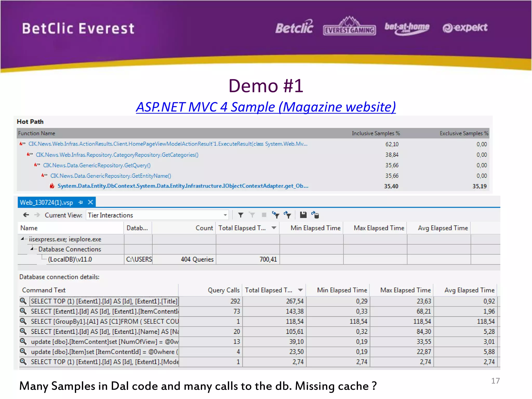Click hot path arrow icon beside HomePageViewModelActionResult
This screenshot has width=532, height=399.
click(23, 144)
